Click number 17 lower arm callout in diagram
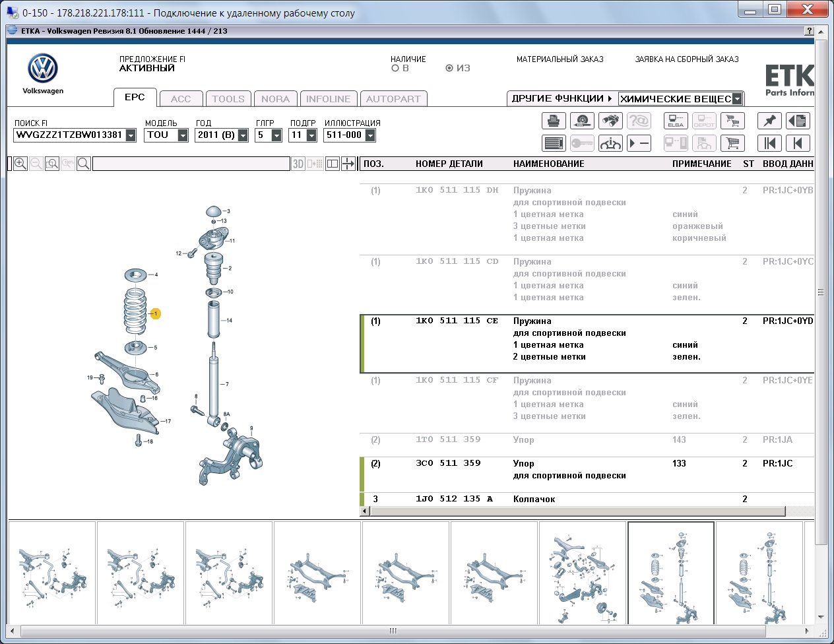This screenshot has width=834, height=644. tap(168, 421)
